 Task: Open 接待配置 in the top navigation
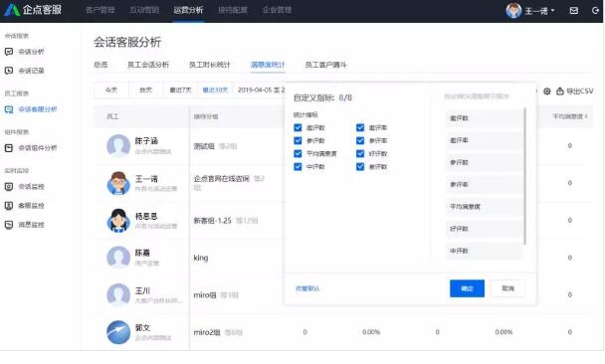click(233, 10)
